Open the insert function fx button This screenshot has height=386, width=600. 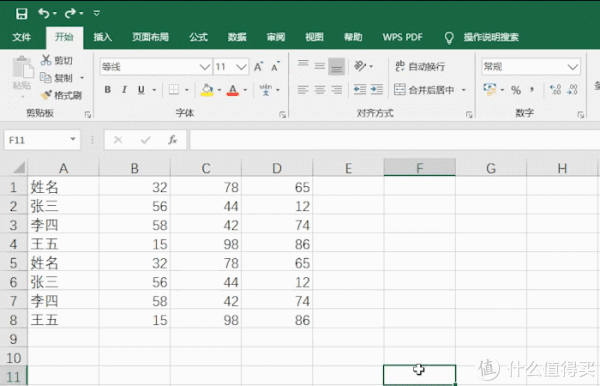pos(173,140)
